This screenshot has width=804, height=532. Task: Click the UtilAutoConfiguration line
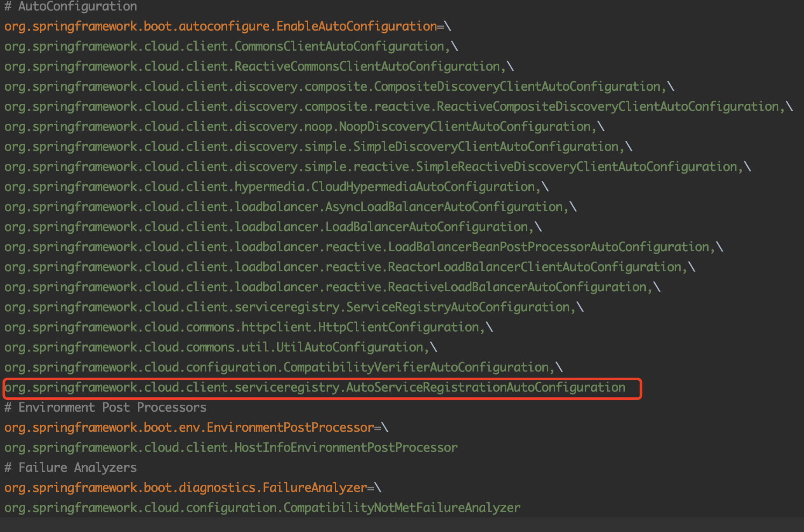tap(221, 348)
